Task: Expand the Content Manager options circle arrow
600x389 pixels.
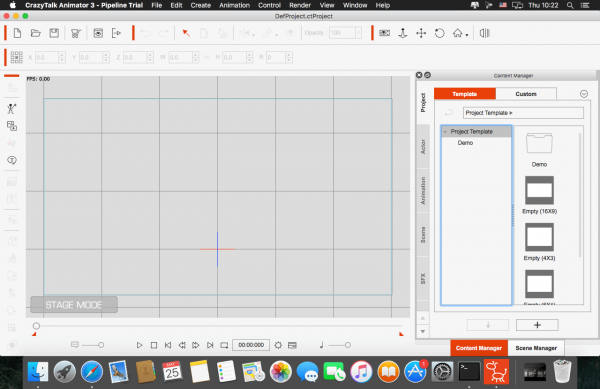Action: tap(584, 94)
